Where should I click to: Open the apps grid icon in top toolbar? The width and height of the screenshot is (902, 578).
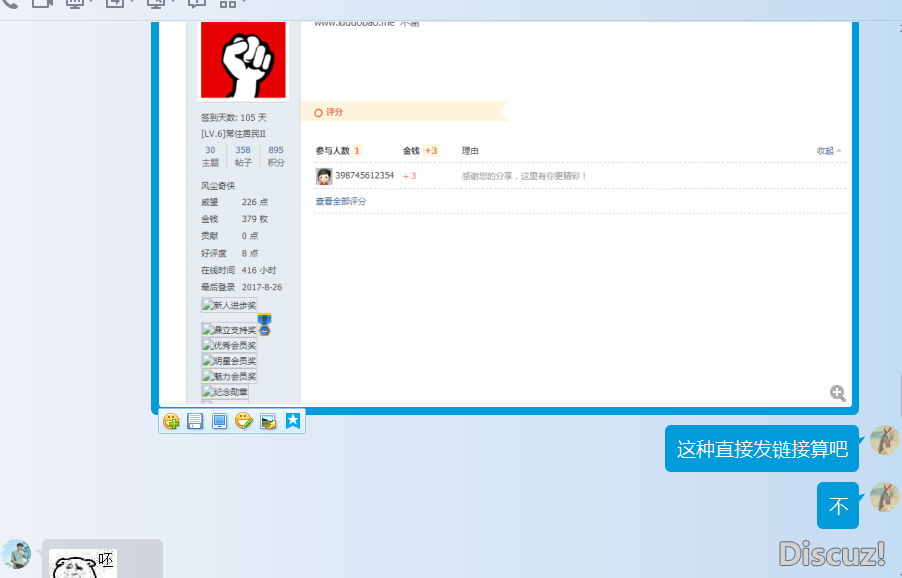pos(228,3)
